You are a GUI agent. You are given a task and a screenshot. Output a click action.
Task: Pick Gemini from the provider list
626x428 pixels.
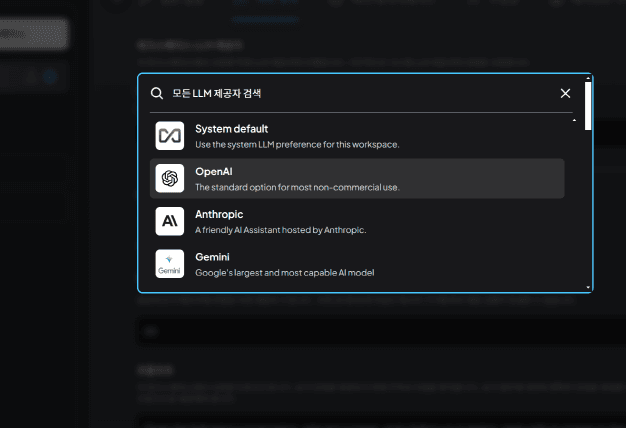(x=357, y=264)
